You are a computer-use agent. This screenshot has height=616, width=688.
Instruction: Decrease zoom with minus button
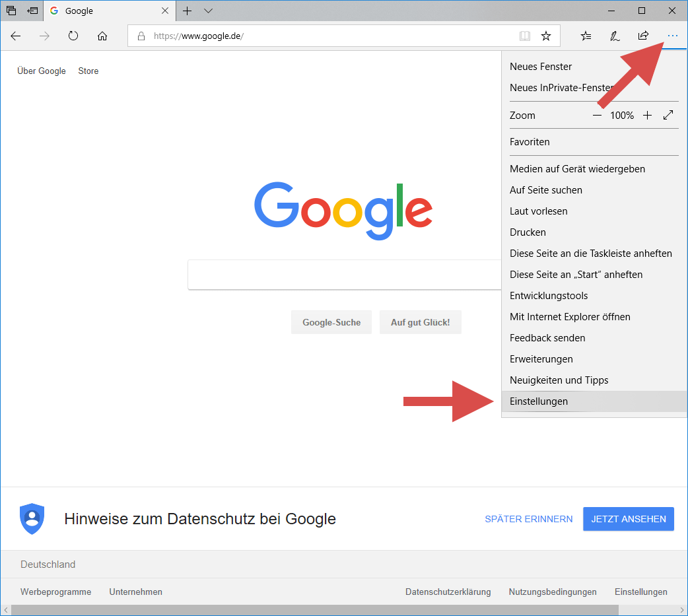pos(597,116)
